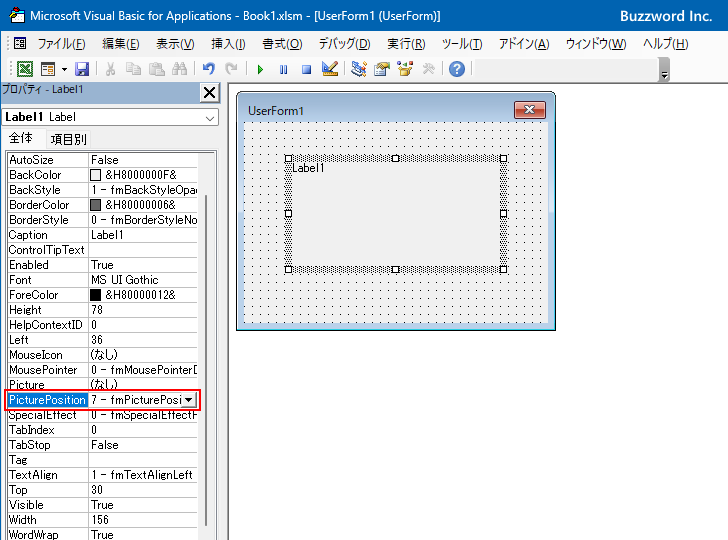Open the Insert UserForm dropdown arrow
Screen dimensions: 728x540
tap(64, 69)
